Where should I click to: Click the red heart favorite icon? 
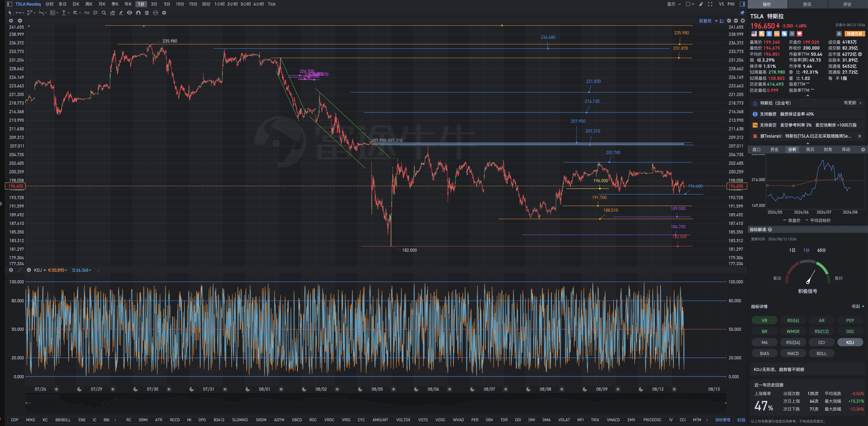tap(800, 34)
